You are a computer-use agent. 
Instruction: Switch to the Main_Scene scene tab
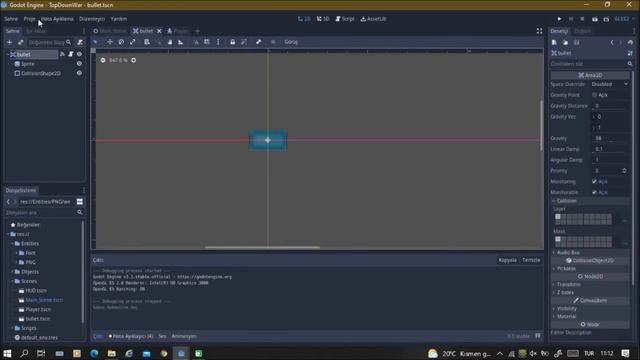(x=110, y=31)
